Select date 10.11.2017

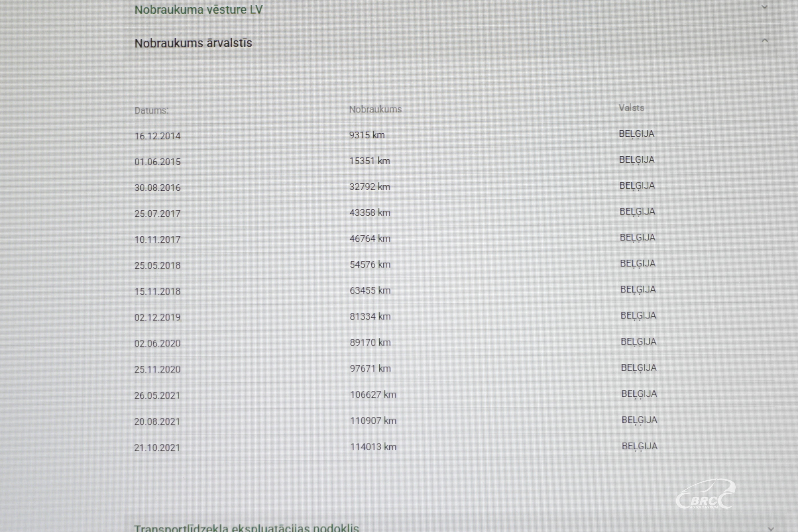pos(157,240)
